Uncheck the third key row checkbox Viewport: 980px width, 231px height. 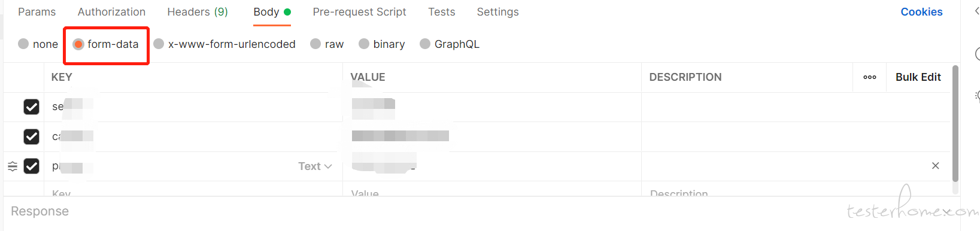[x=31, y=166]
